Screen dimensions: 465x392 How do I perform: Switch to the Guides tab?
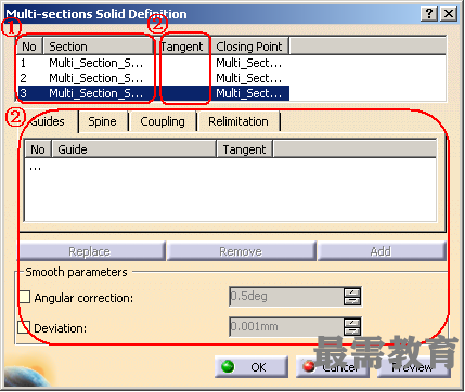point(48,122)
